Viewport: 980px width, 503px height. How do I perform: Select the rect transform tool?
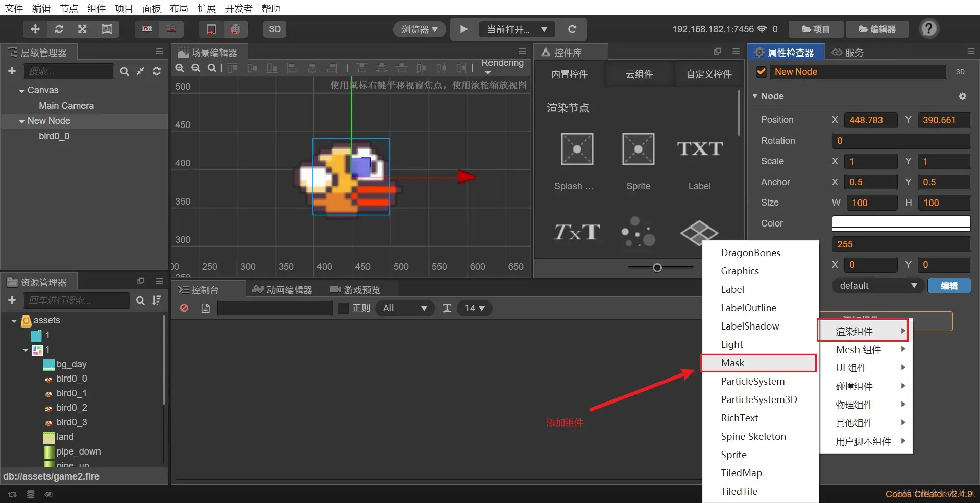[107, 29]
